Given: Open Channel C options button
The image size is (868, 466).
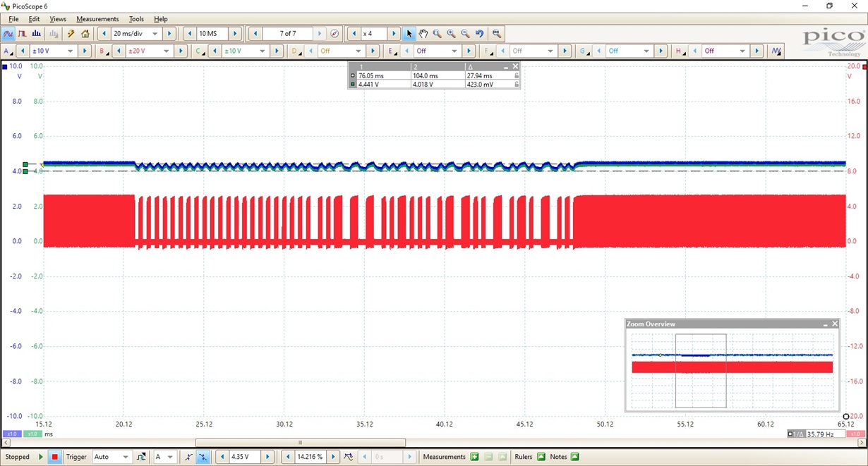Looking at the screenshot, I should coord(200,51).
